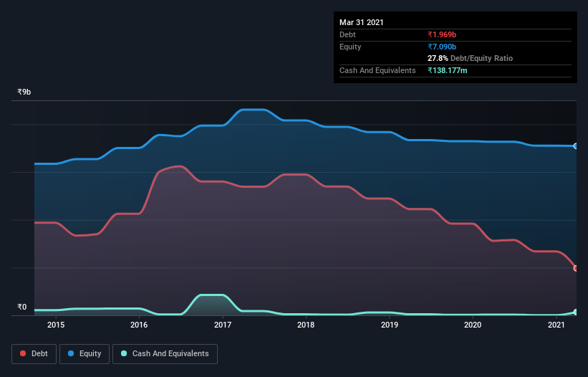588x377 pixels.
Task: Toggle Cash And Equivalents legend button
Action: point(165,354)
